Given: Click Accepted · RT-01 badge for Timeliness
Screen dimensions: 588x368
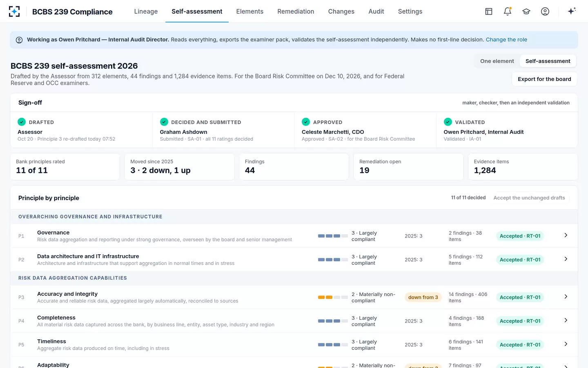Looking at the screenshot, I should [x=520, y=345].
